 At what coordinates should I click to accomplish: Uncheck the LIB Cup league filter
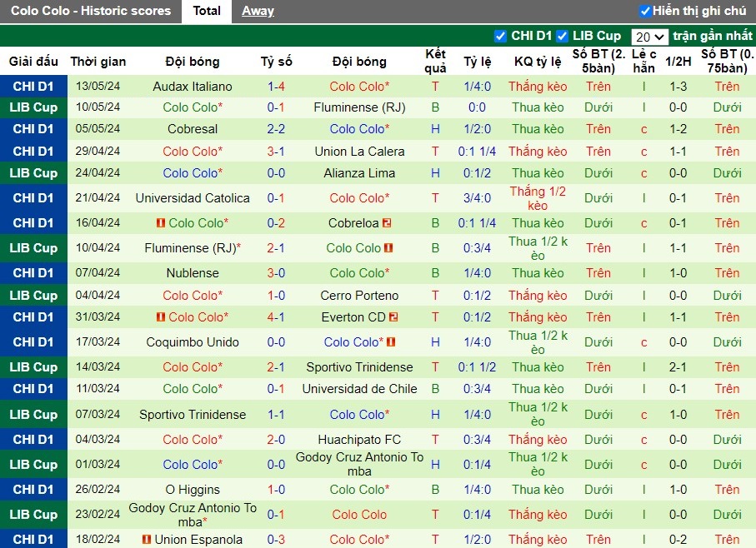tap(562, 36)
